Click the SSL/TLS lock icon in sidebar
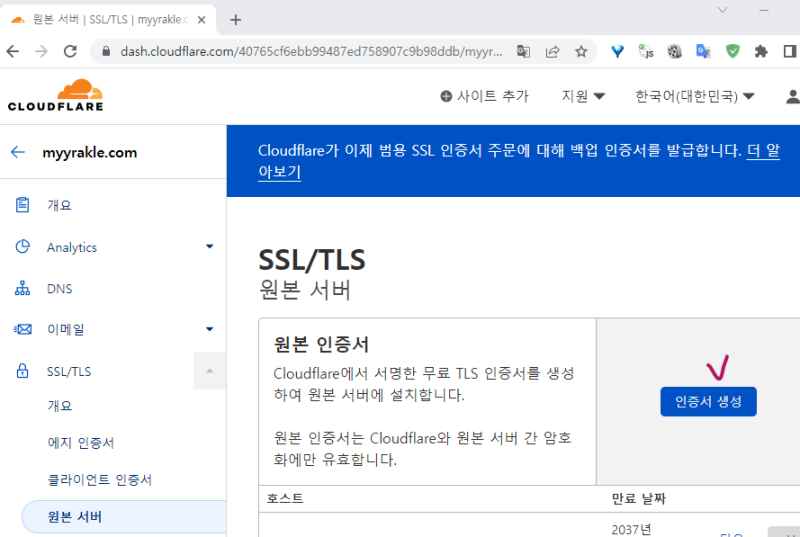The height and width of the screenshot is (537, 800). point(22,371)
